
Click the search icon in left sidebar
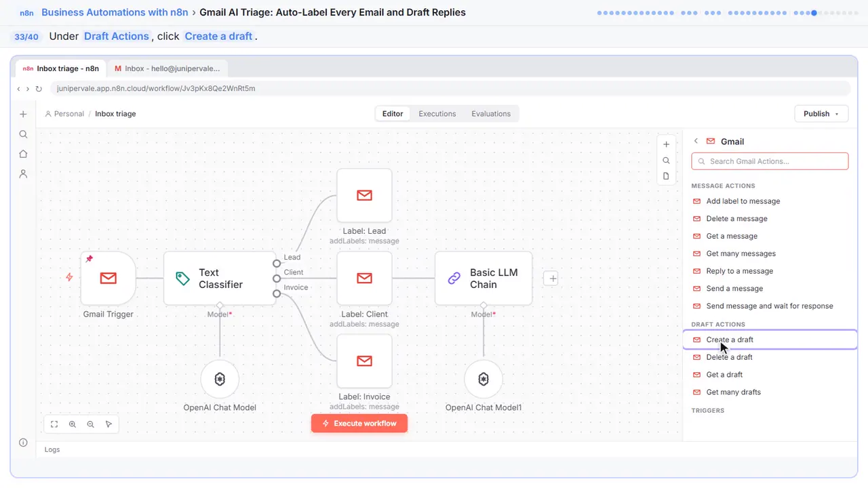click(23, 134)
